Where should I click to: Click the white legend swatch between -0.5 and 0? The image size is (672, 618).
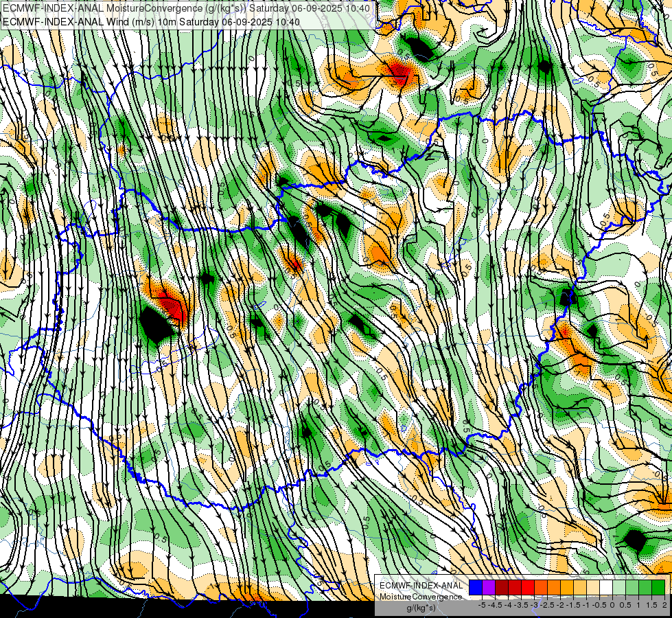(606, 587)
